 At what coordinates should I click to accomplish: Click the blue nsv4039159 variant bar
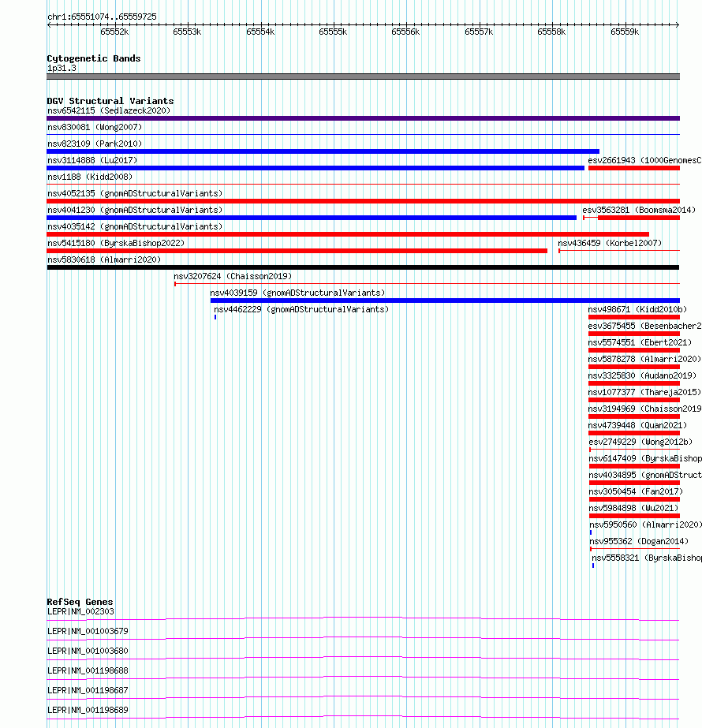click(x=445, y=301)
